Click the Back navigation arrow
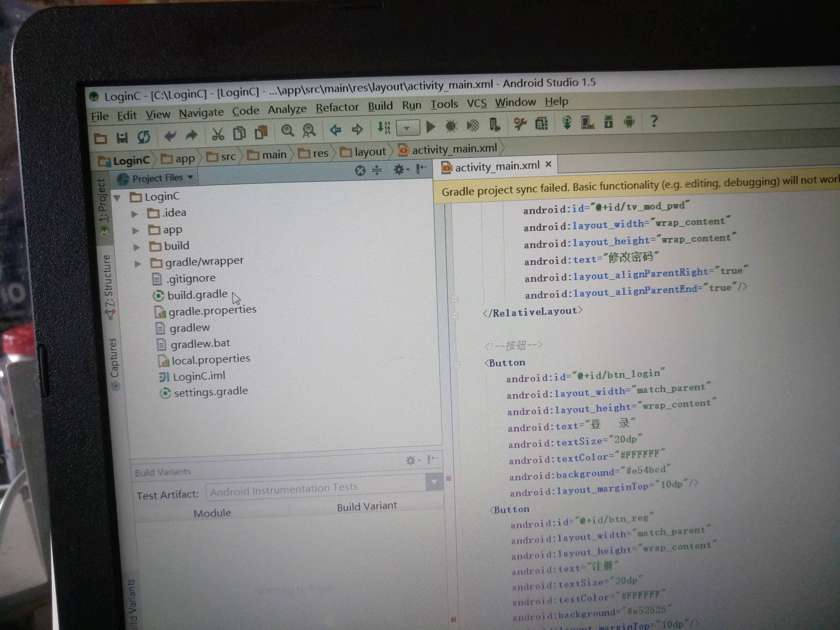 click(x=335, y=130)
